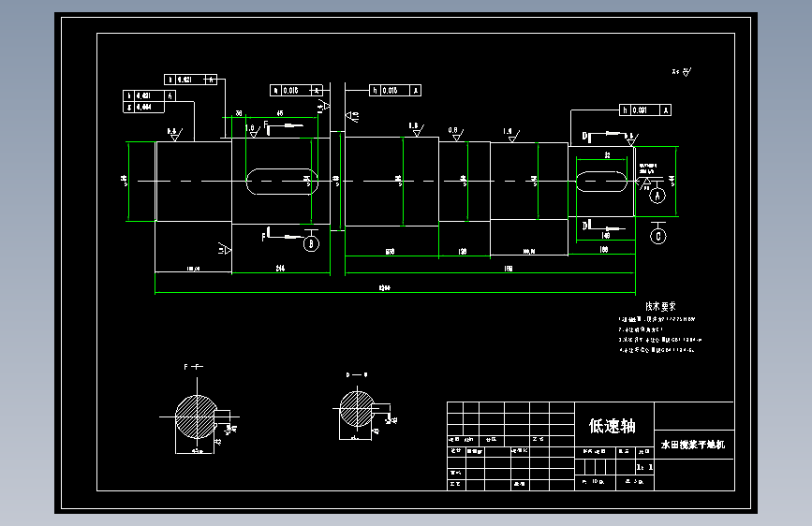Click the 1:1 scale cell in title block
This screenshot has height=526, width=812.
point(644,467)
